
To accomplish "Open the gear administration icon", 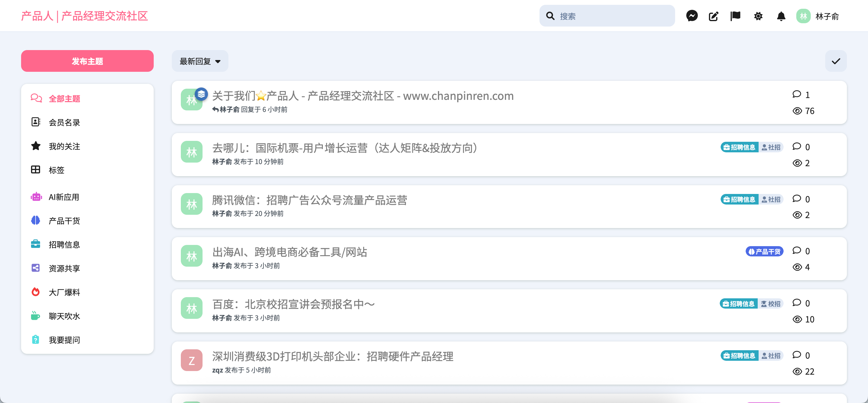I will [x=758, y=16].
